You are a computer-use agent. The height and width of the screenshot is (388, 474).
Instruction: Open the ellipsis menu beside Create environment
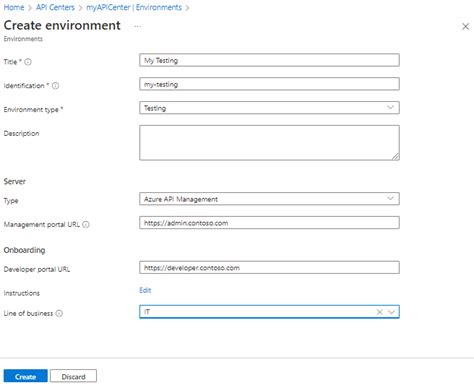pos(138,26)
